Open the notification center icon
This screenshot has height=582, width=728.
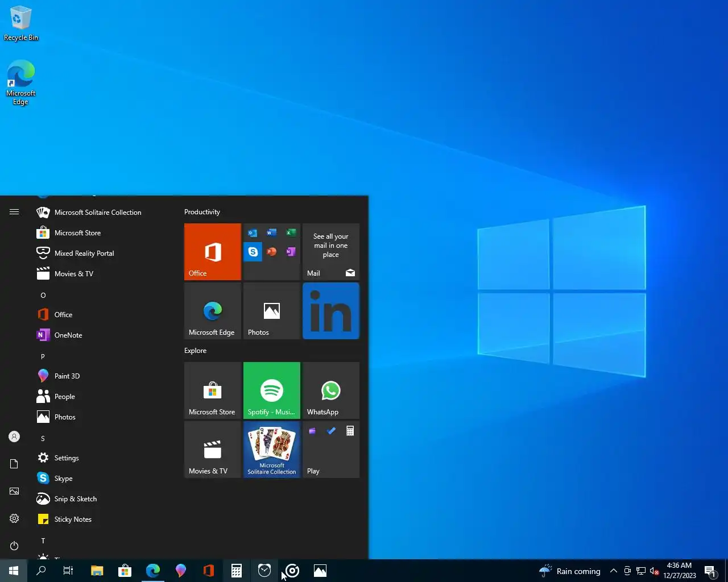tap(710, 571)
